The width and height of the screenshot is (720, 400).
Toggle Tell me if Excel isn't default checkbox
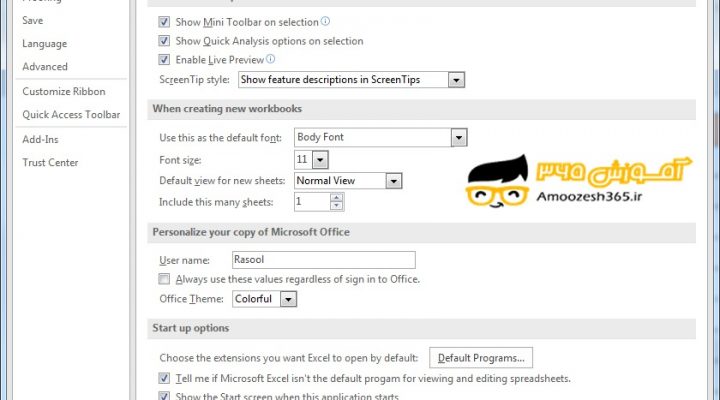coord(164,378)
